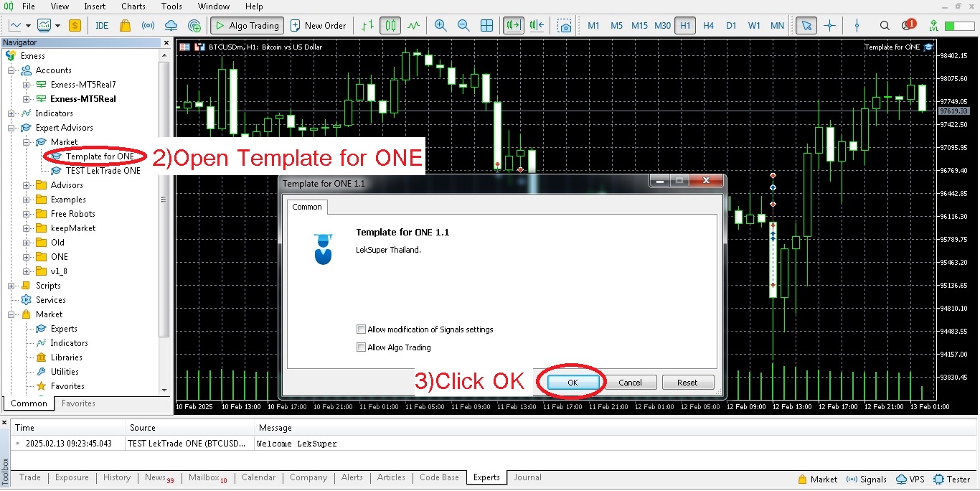Open the account notifications icon with badge
Viewport: 980px width, 491px height.
coord(908,26)
